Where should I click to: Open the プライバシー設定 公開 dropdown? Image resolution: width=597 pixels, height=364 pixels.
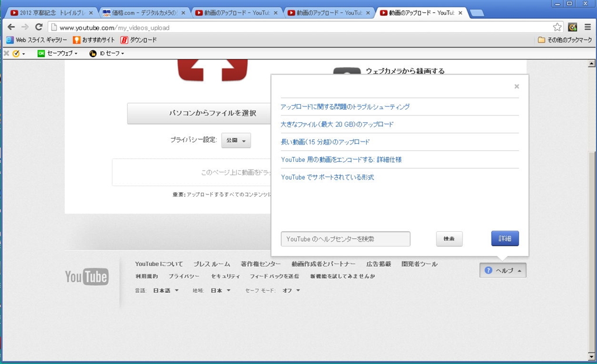(x=236, y=140)
